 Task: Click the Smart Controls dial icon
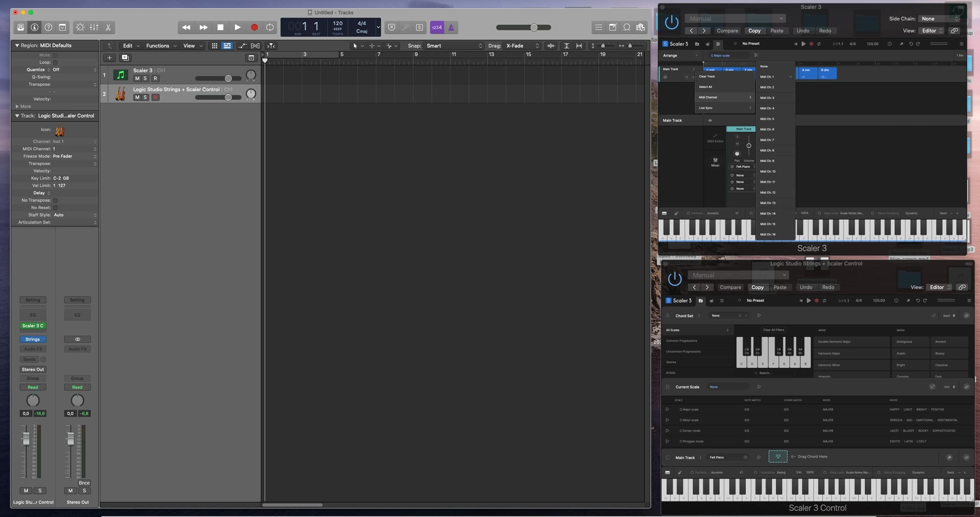click(80, 28)
